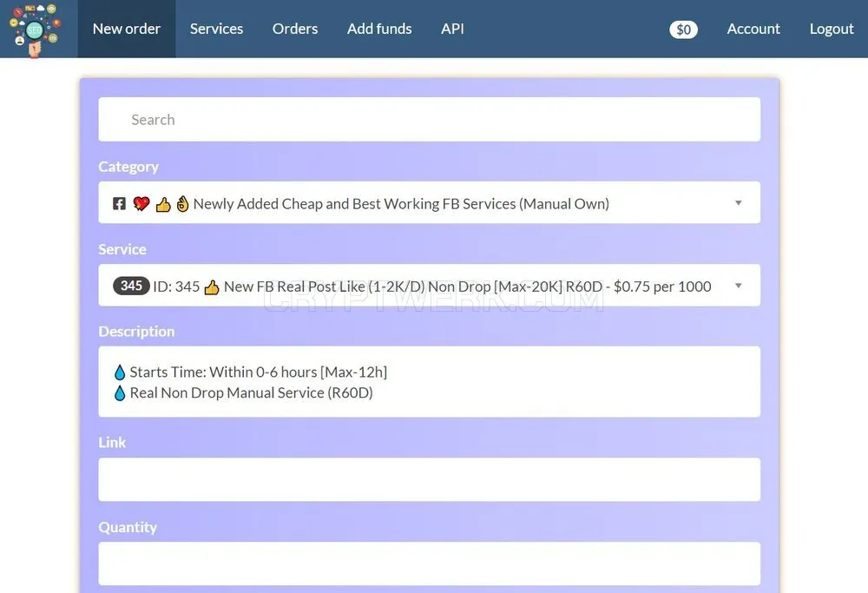
Task: Open the Orders page
Action: click(295, 29)
